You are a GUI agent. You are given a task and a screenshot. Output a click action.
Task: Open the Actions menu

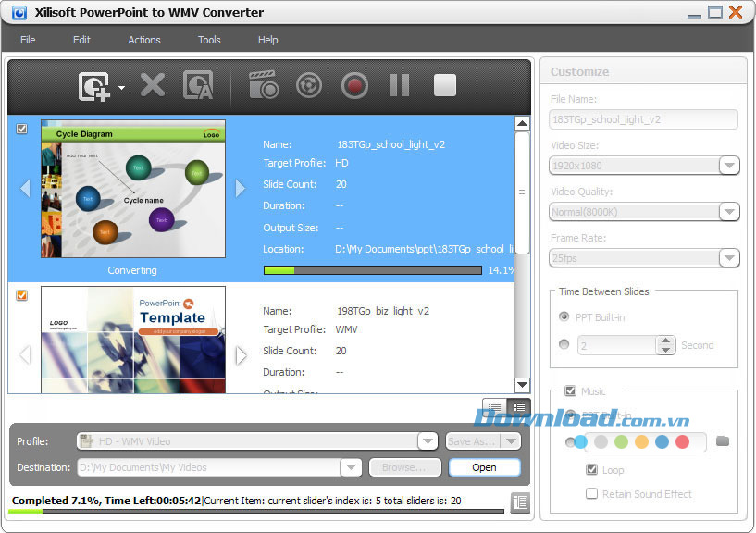pyautogui.click(x=144, y=40)
